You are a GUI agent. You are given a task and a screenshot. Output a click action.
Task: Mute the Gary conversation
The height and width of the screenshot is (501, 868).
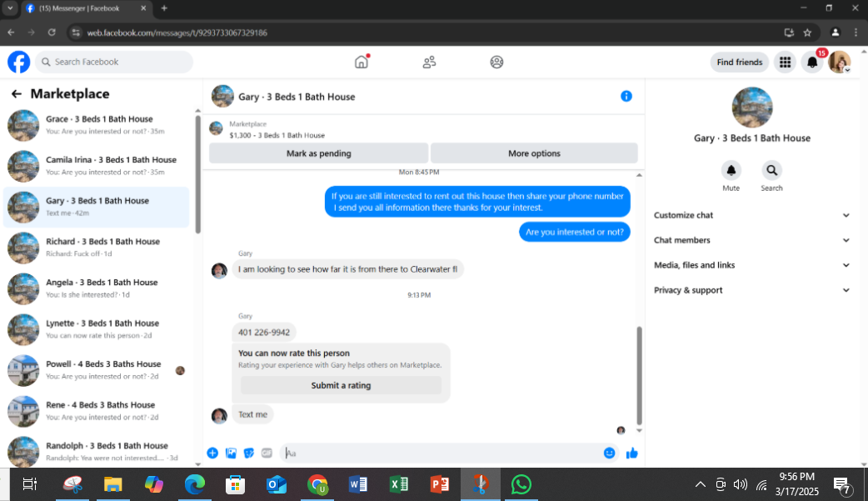(731, 171)
